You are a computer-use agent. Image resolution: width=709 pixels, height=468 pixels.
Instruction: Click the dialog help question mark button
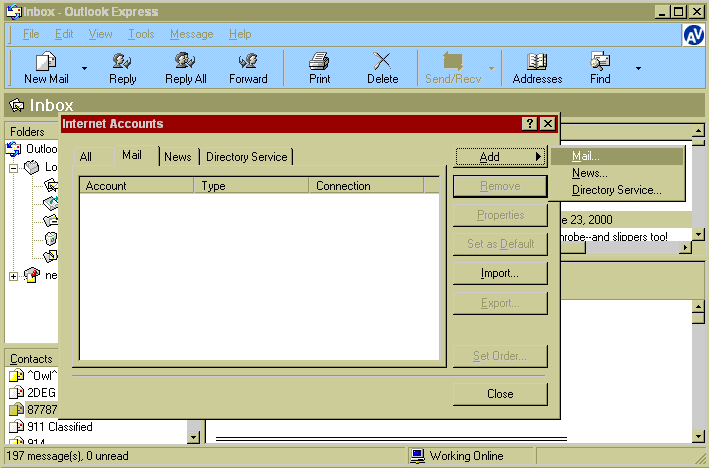pyautogui.click(x=529, y=123)
